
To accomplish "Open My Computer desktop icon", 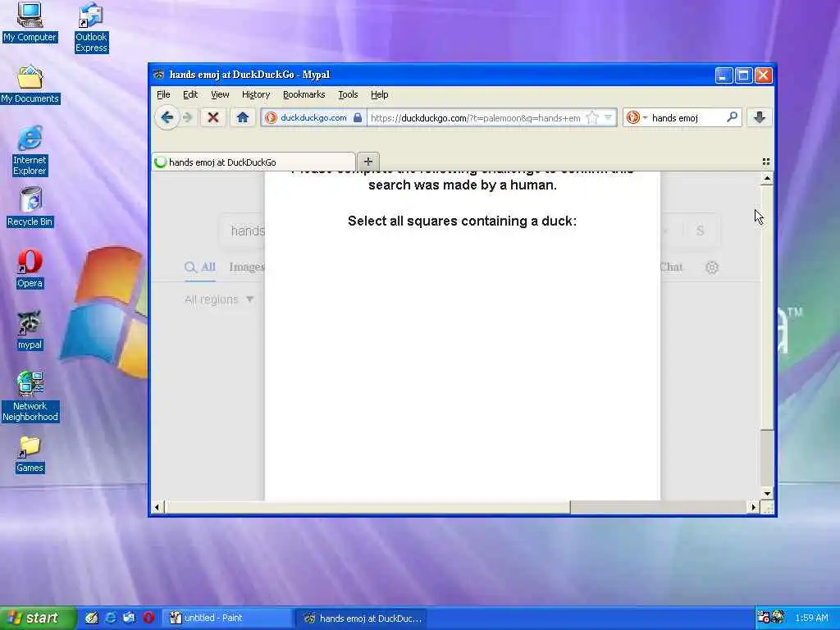I will (x=30, y=21).
